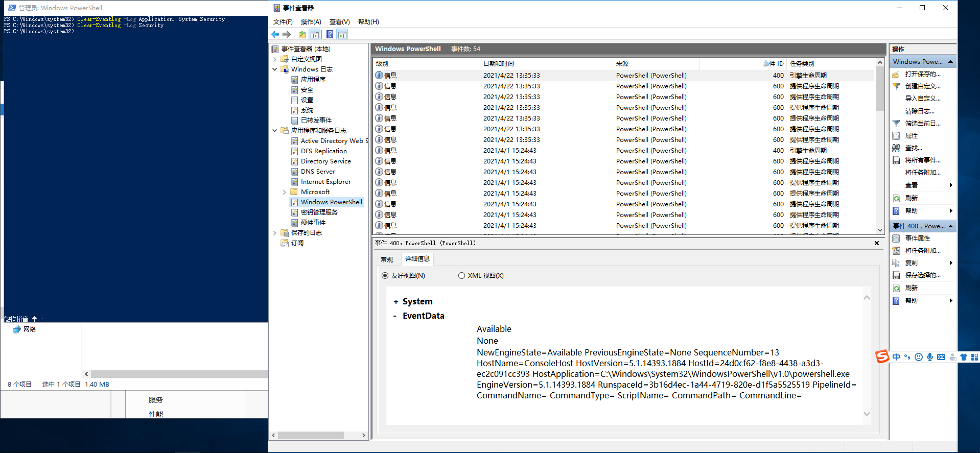The width and height of the screenshot is (980, 453).
Task: Click the tree pane horizontal scrollbar
Action: pyautogui.click(x=311, y=436)
